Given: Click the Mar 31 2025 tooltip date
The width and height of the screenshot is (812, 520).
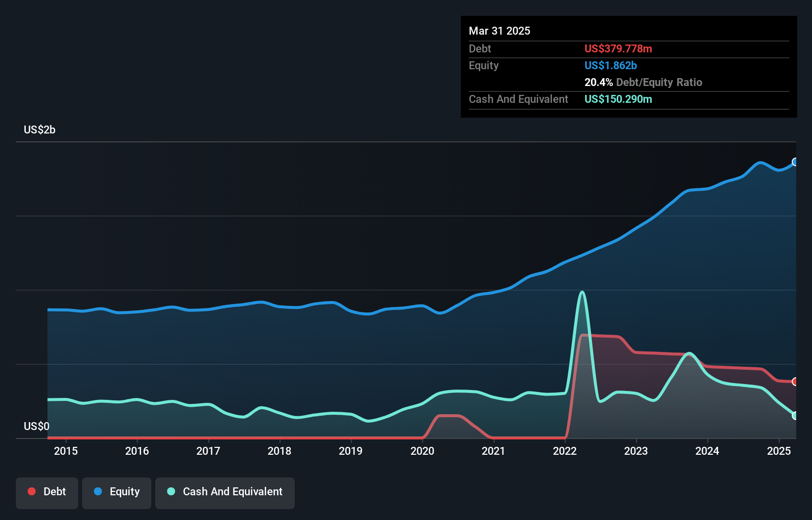Looking at the screenshot, I should pos(499,31).
